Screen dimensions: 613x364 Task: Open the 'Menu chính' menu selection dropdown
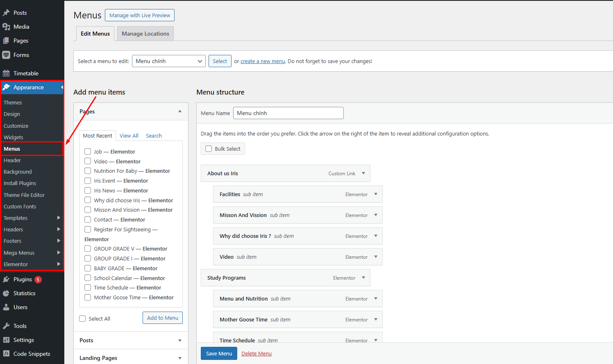[x=168, y=61]
